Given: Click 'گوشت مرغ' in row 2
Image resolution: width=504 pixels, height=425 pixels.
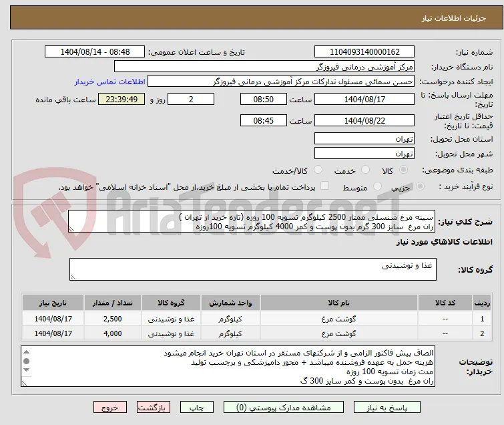Looking at the screenshot, I should click(x=339, y=333).
